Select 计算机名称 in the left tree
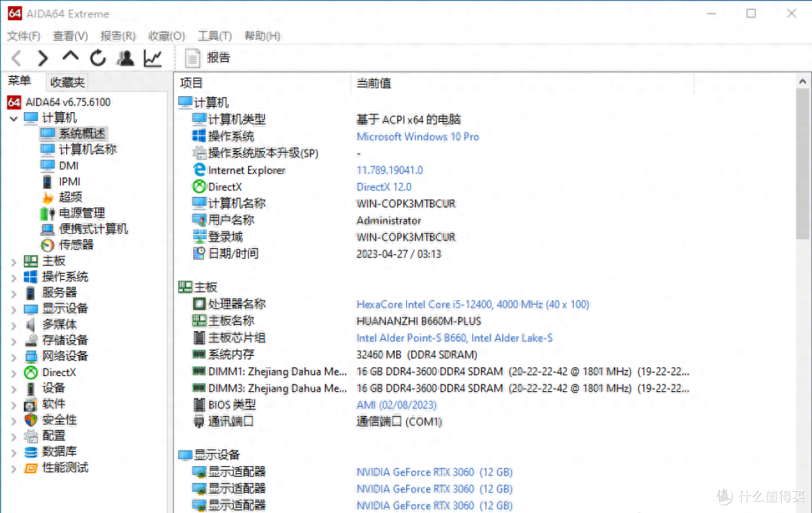 pos(87,150)
